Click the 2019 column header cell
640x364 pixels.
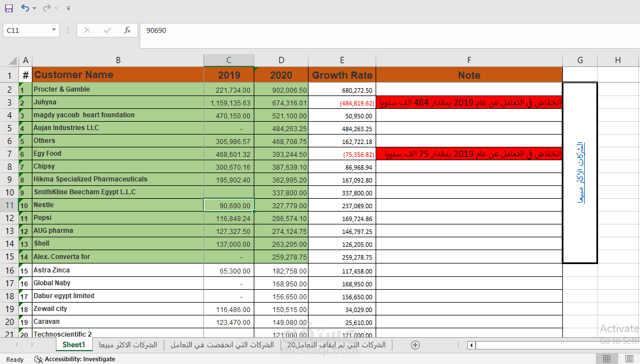(x=229, y=75)
